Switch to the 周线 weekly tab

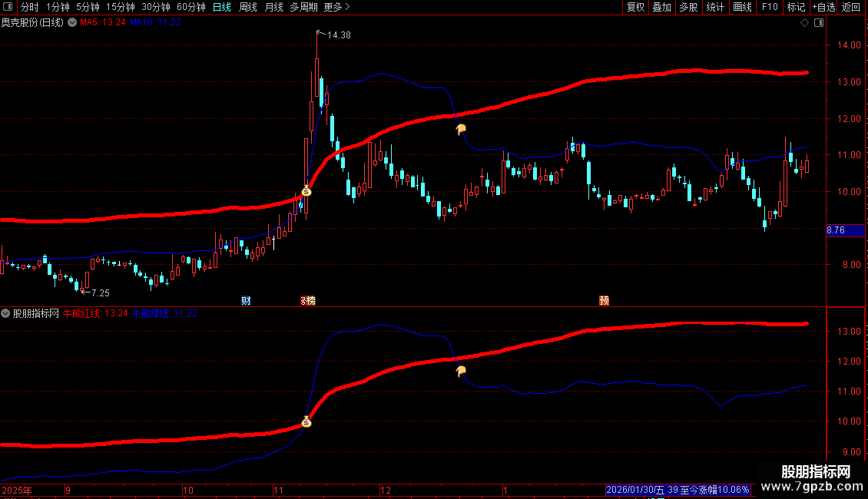[247, 7]
